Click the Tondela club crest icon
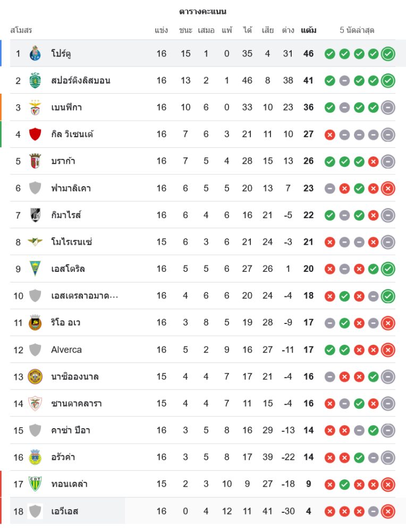Image resolution: width=406 pixels, height=532 pixels. (x=35, y=484)
